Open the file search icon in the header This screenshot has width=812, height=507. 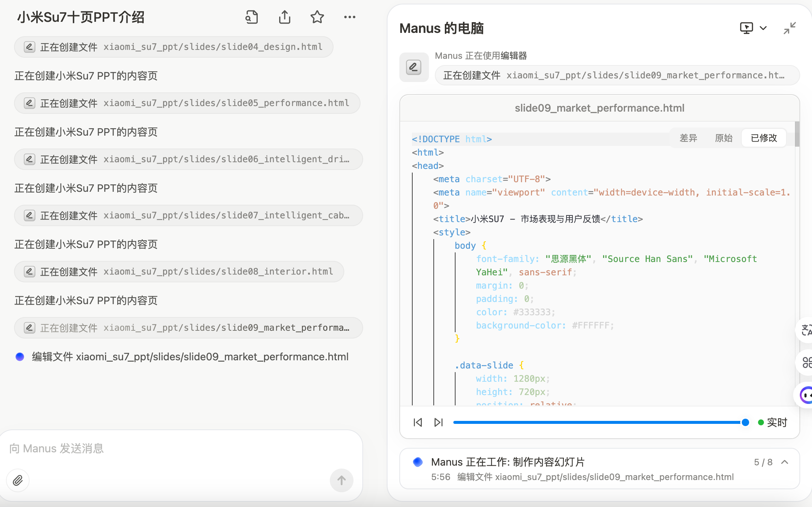pos(252,17)
